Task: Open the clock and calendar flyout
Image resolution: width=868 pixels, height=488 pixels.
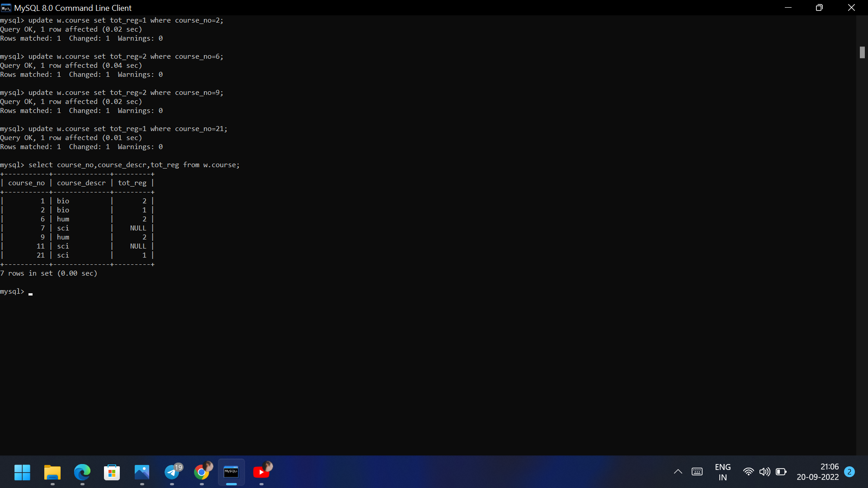Action: point(817,472)
